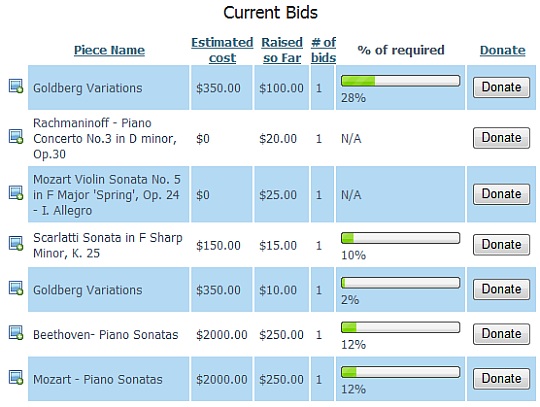Donate to Mozart Violin Sonata No. 5
The image size is (540, 407).
coord(501,194)
